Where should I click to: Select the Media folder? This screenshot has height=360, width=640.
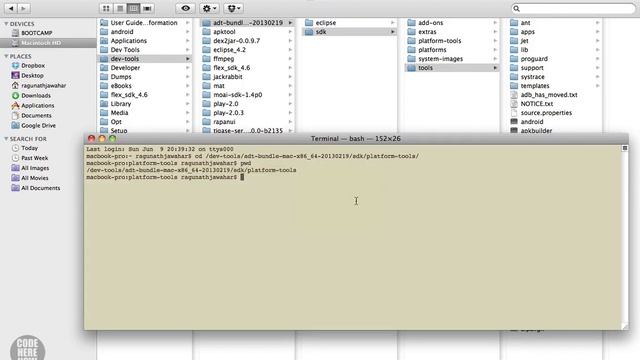pyautogui.click(x=145, y=113)
